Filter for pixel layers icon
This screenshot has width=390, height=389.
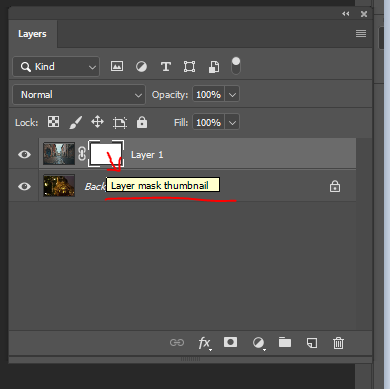[x=117, y=66]
